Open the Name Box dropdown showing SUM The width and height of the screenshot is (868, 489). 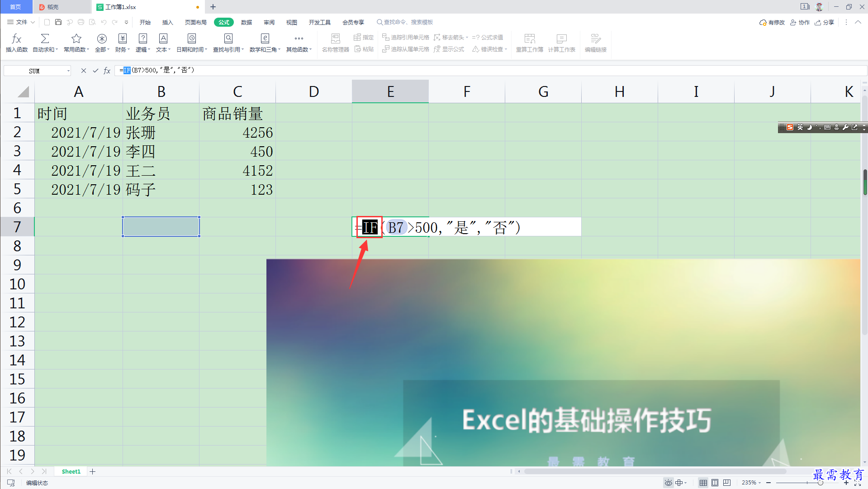pyautogui.click(x=68, y=71)
